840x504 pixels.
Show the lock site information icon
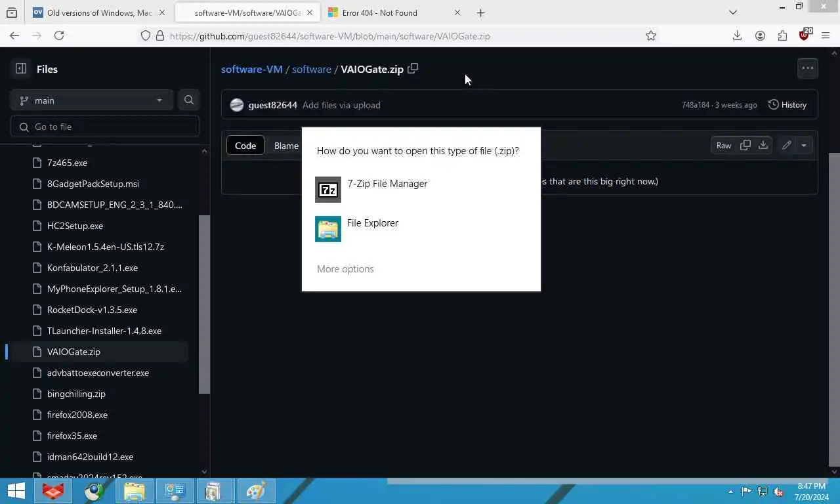[x=160, y=36]
